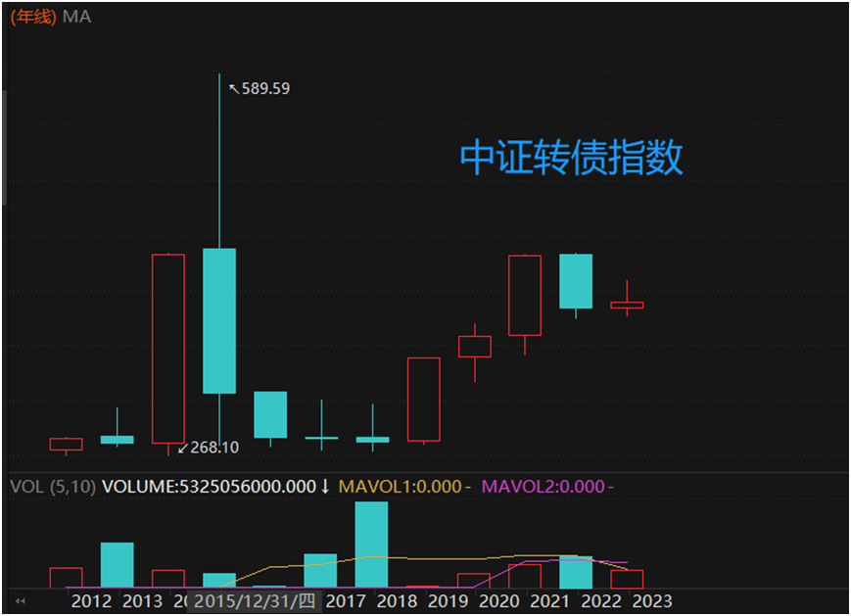Click the MAVOL2:0.000 label
This screenshot has height=616, width=851.
(x=543, y=487)
